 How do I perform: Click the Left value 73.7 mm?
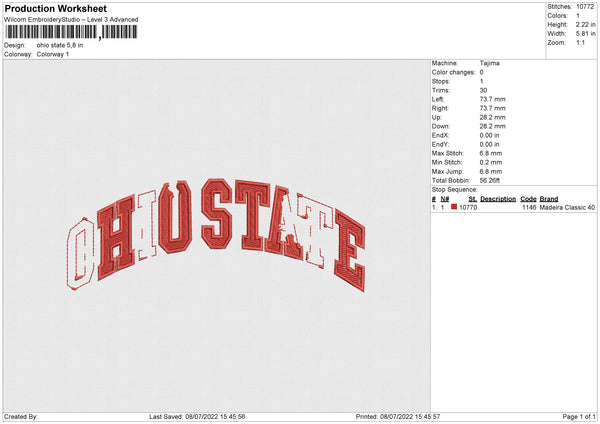[x=492, y=99]
